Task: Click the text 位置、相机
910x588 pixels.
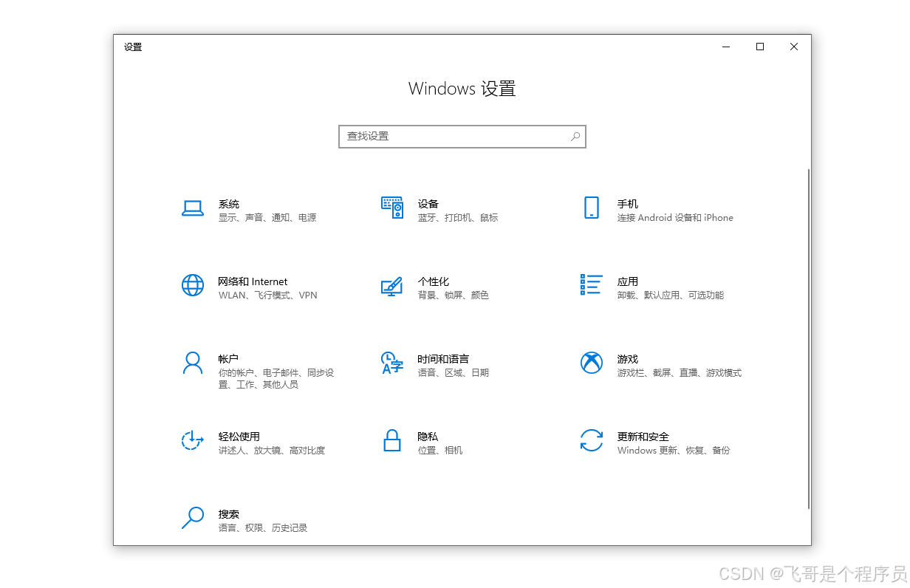Action: coord(440,451)
